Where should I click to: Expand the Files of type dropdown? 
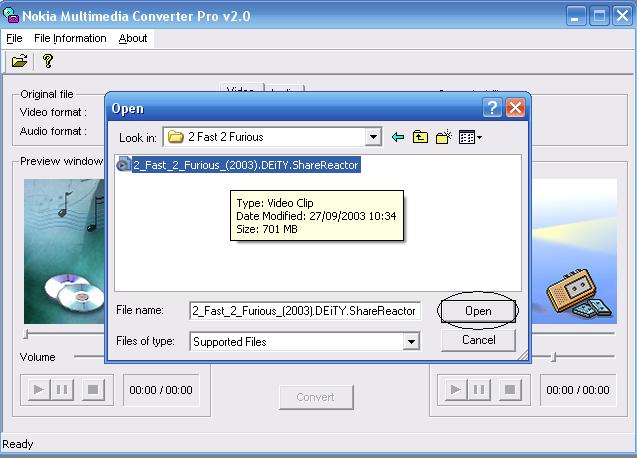coord(410,342)
